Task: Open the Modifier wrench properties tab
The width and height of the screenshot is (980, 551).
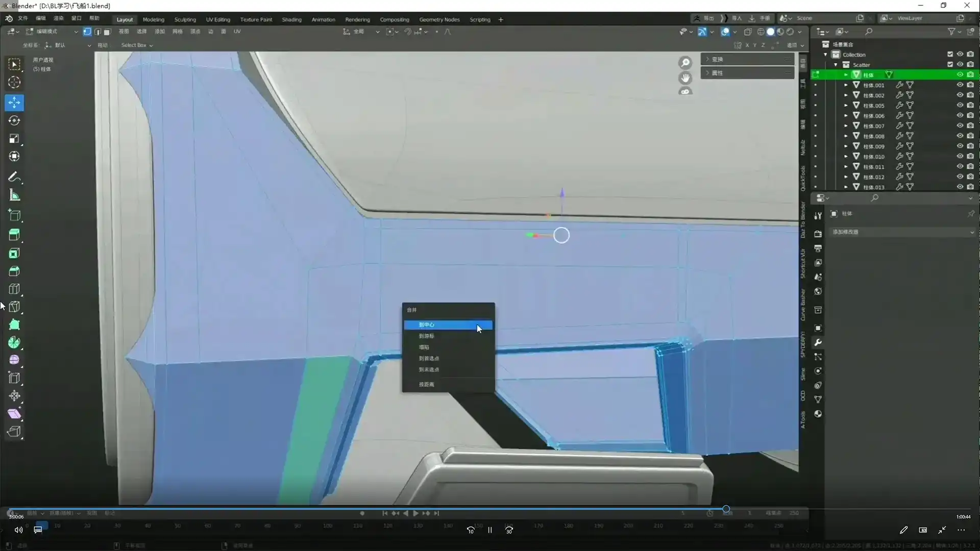Action: coord(818,342)
